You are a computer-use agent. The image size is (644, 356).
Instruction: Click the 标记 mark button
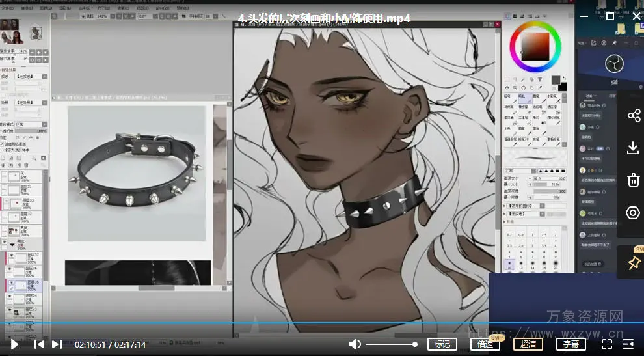[x=442, y=344]
